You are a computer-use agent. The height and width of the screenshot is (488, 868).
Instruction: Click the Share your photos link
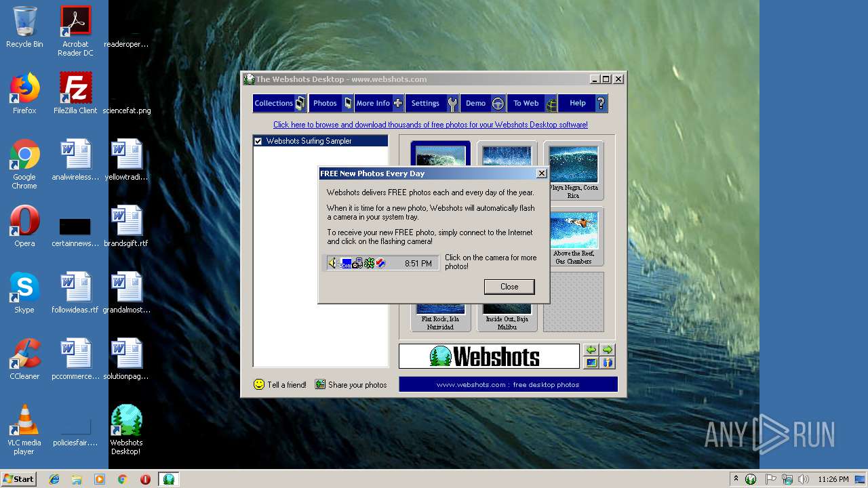click(351, 384)
